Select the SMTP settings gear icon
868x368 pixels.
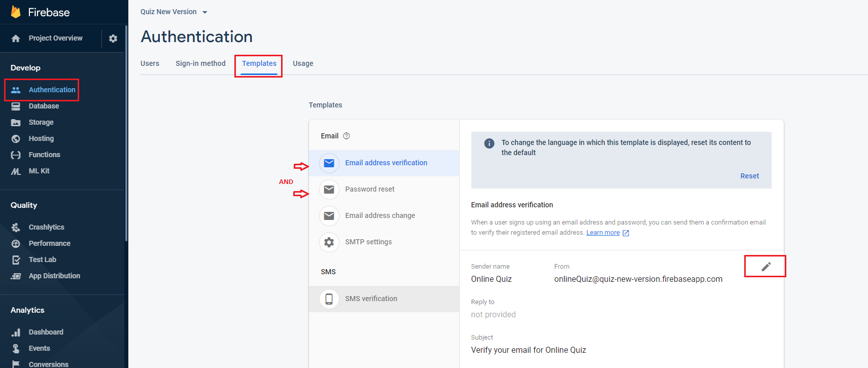[329, 242]
